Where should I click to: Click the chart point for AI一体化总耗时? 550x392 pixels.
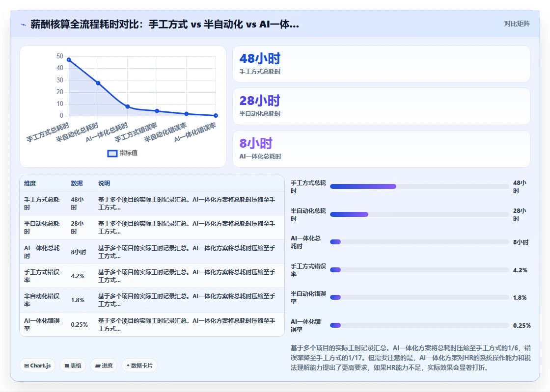(x=128, y=106)
